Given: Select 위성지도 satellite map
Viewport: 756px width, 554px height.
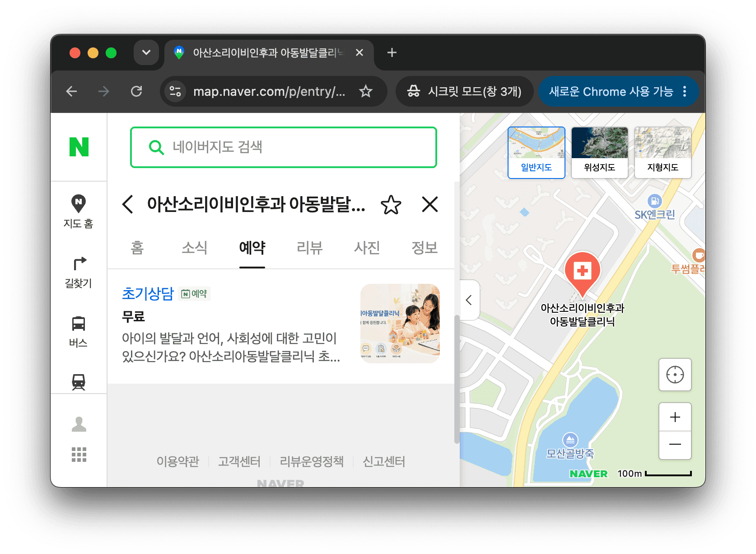Looking at the screenshot, I should 600,153.
